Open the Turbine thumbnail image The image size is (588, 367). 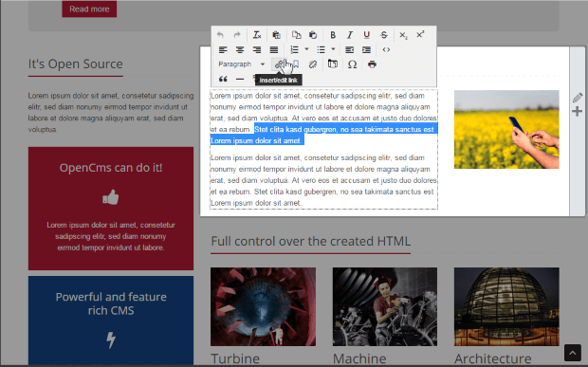(263, 306)
